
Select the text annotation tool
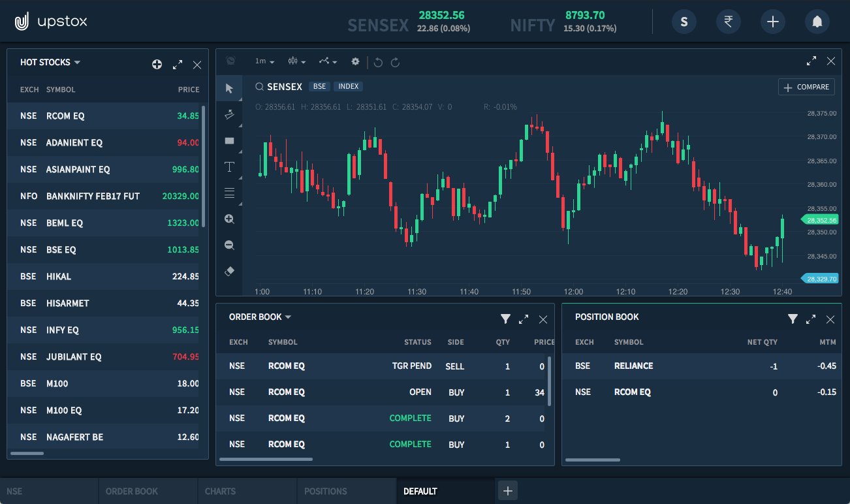tap(229, 166)
